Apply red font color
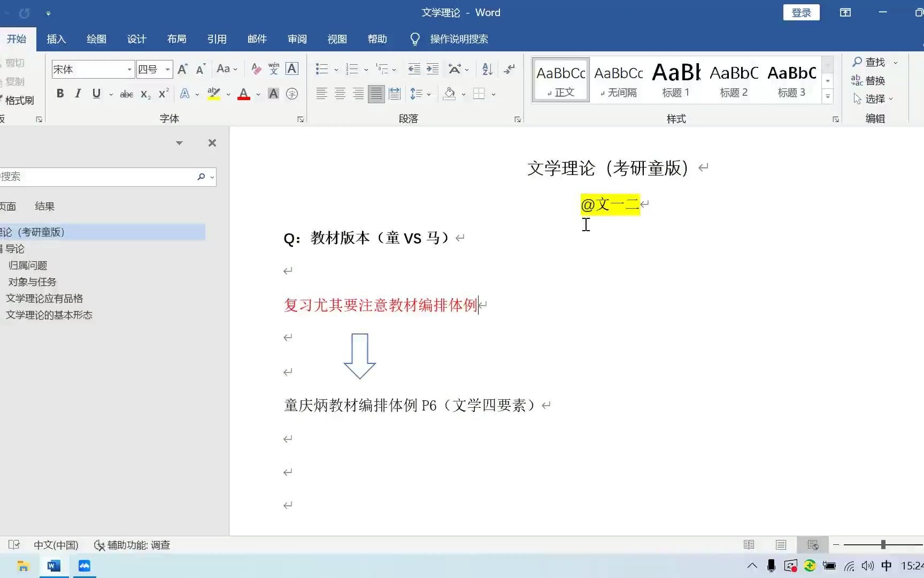Image resolution: width=924 pixels, height=578 pixels. pos(244,94)
